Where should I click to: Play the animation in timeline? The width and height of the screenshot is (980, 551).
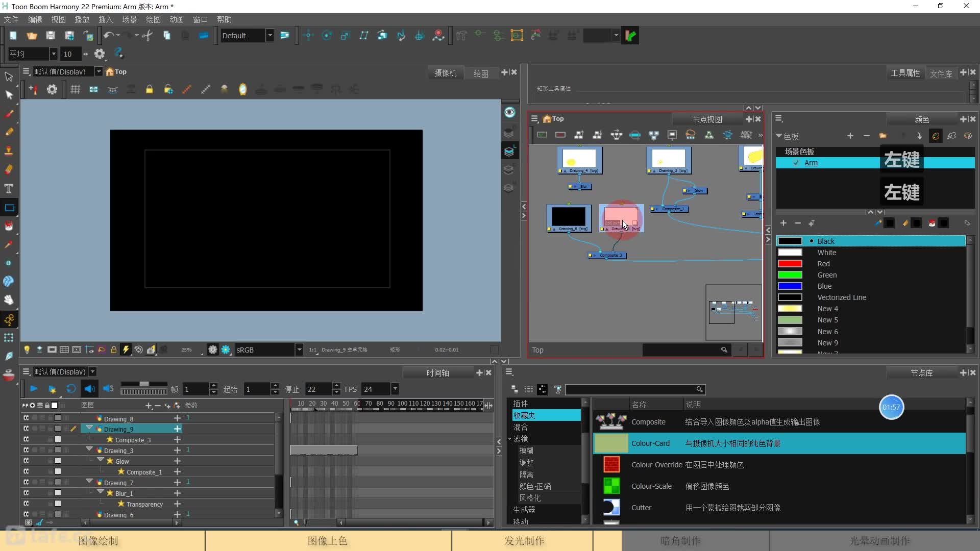(x=34, y=389)
